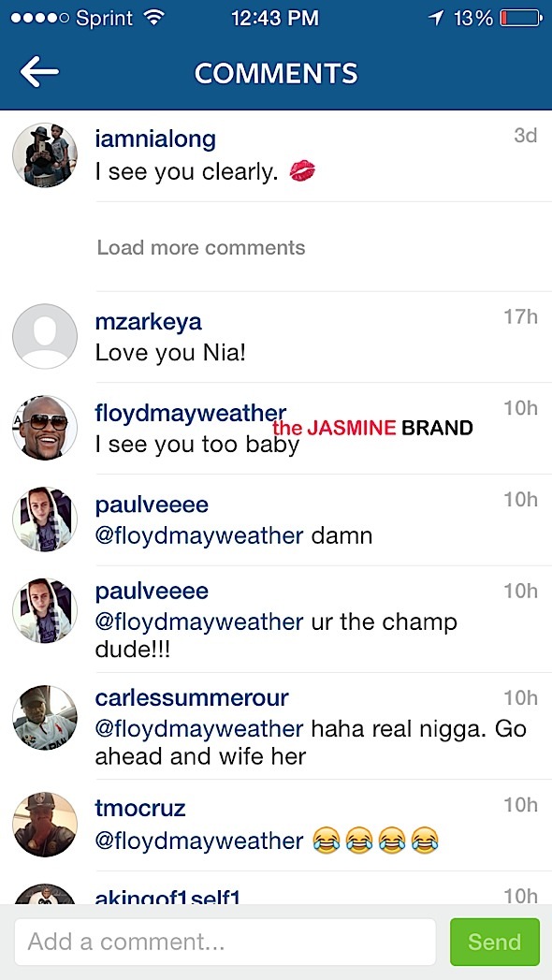
Task: Tap tmocruz's profile avatar
Action: point(45,824)
